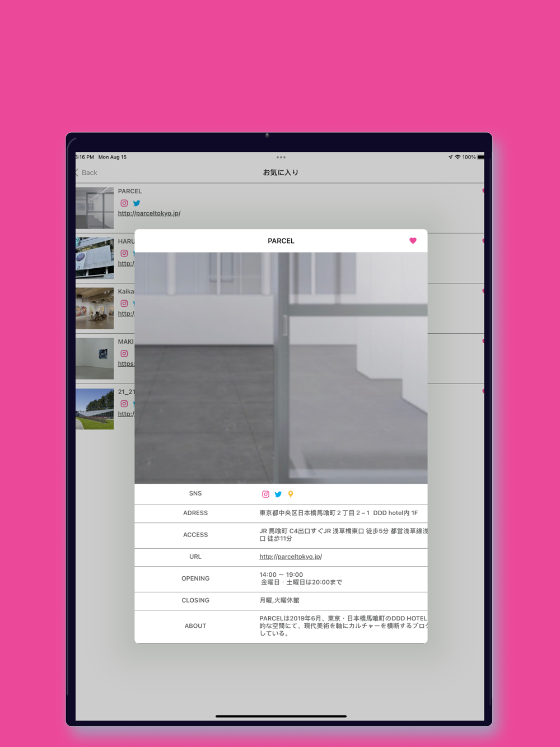Image resolution: width=560 pixels, height=747 pixels.
Task: Tap the SNS row label
Action: point(195,493)
